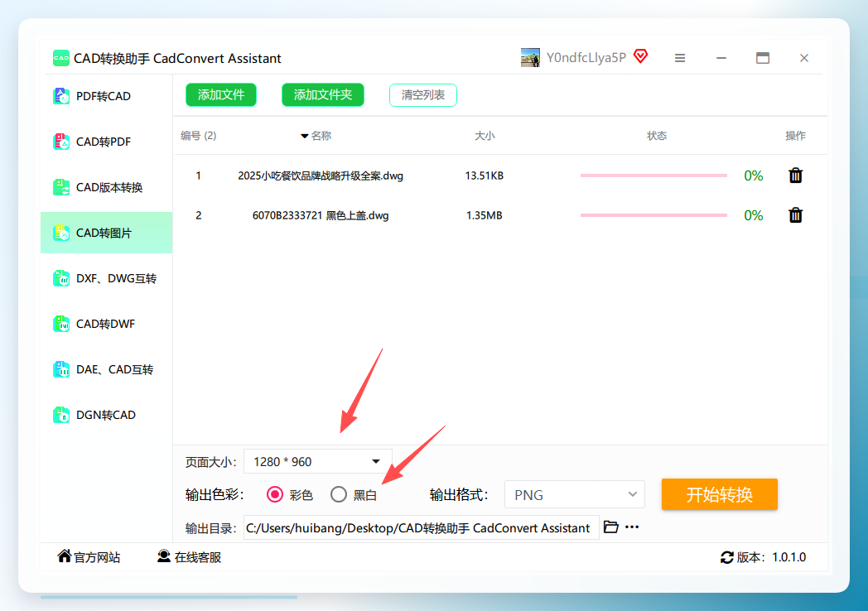Switch to DGN转CAD tab
Image resolution: width=868 pixels, height=611 pixels.
106,415
